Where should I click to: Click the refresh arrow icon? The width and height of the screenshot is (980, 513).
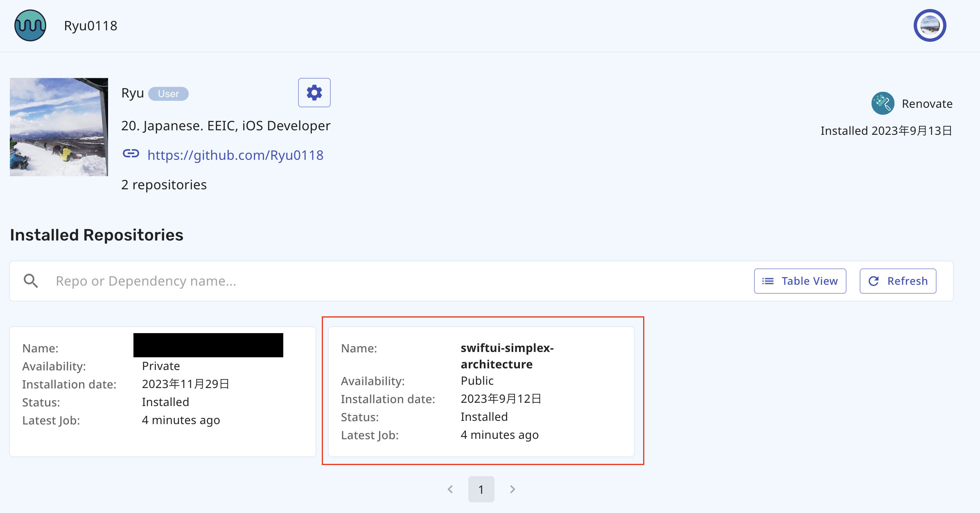click(x=874, y=281)
